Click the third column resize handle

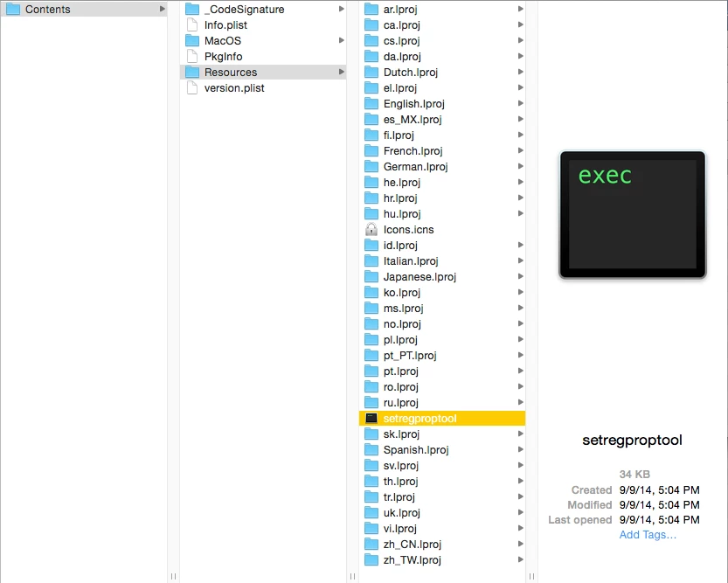pyautogui.click(x=531, y=576)
